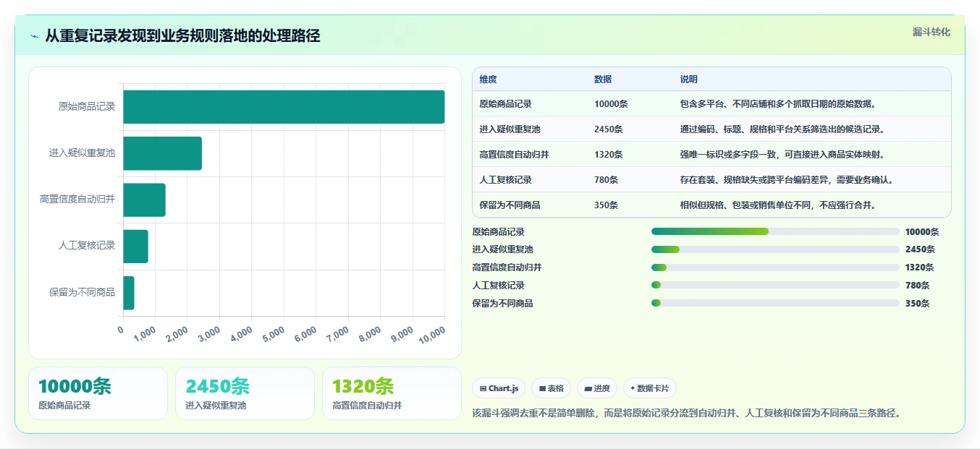Click the 进入疑似重复池 bar in the chart
This screenshot has width=980, height=449.
pos(162,153)
